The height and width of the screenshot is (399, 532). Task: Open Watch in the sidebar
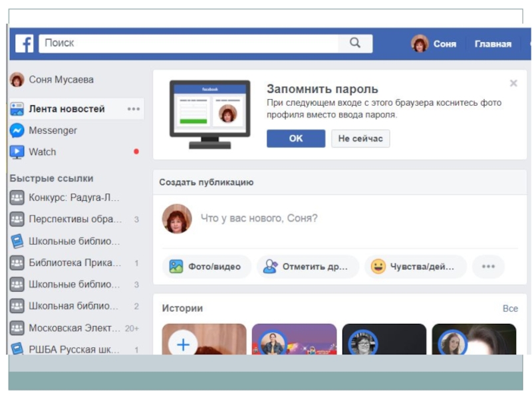[42, 152]
